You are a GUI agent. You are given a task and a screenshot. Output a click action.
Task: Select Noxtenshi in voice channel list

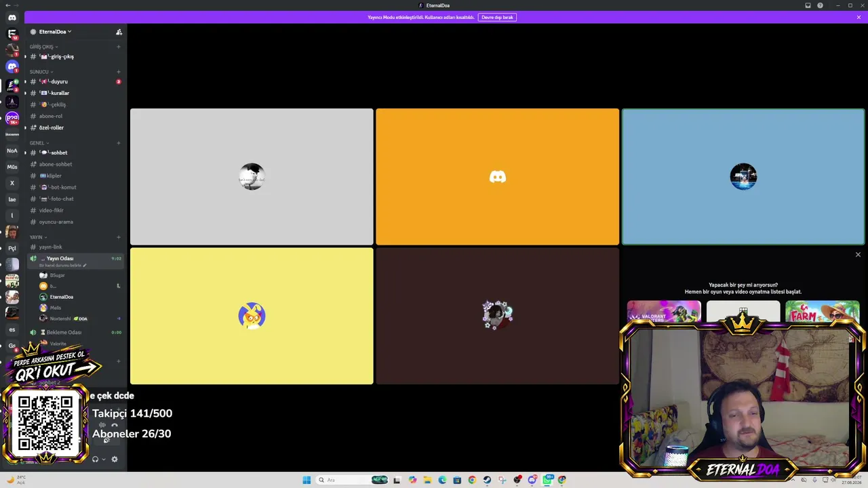tap(80, 319)
